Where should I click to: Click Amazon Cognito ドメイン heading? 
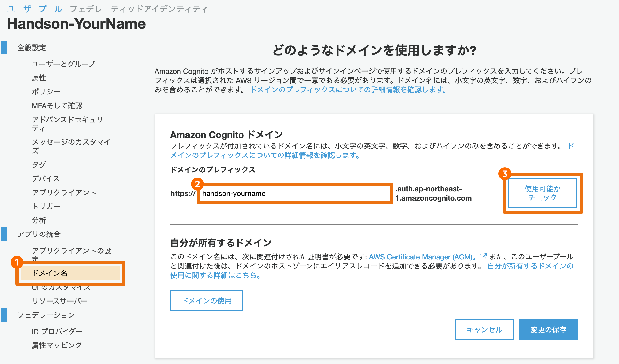pos(226,135)
